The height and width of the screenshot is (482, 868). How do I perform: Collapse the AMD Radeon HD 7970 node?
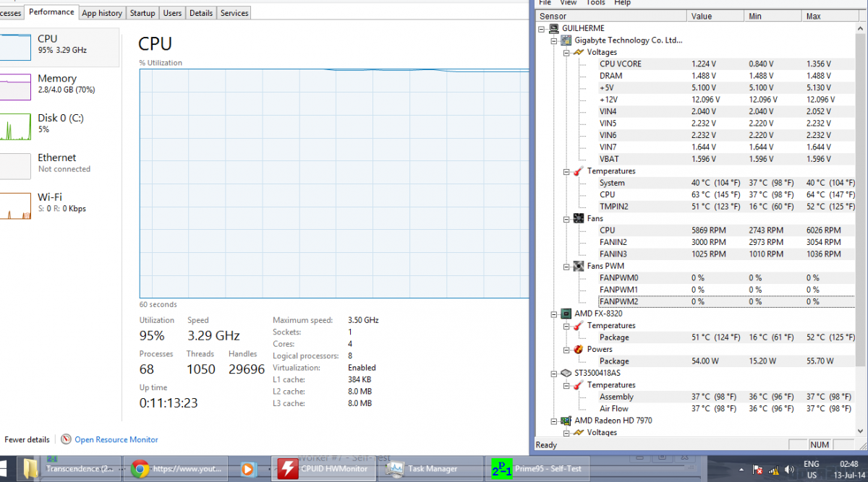click(x=555, y=421)
